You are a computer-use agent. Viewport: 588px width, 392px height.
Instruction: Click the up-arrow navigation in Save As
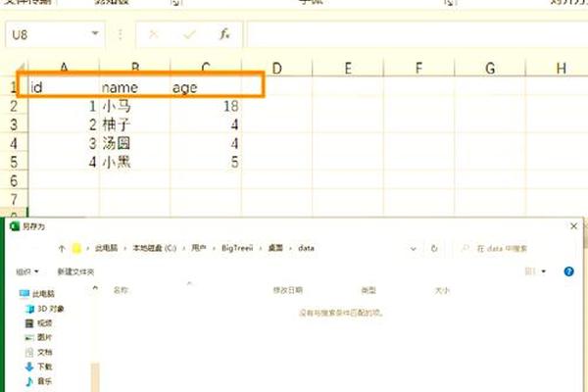pyautogui.click(x=62, y=248)
